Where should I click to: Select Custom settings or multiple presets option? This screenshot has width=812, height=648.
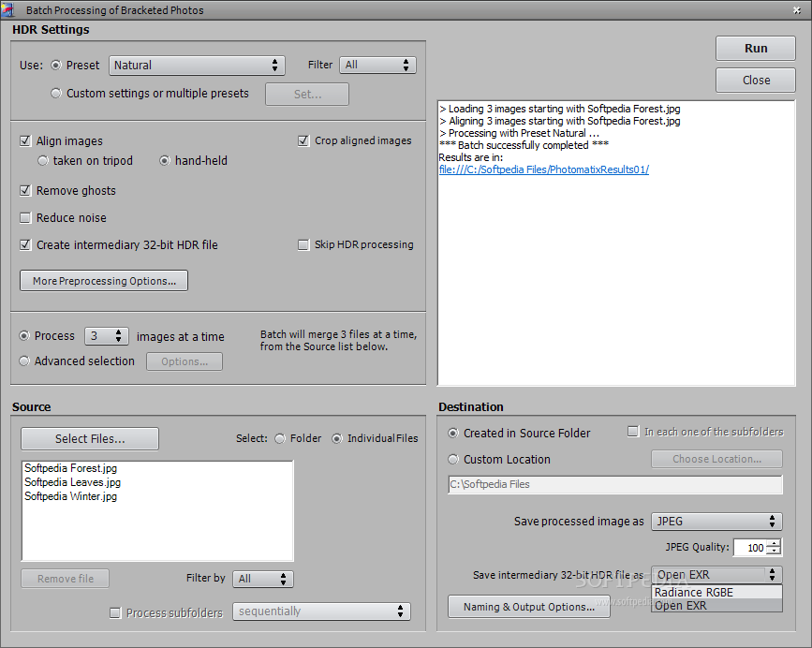pos(56,93)
